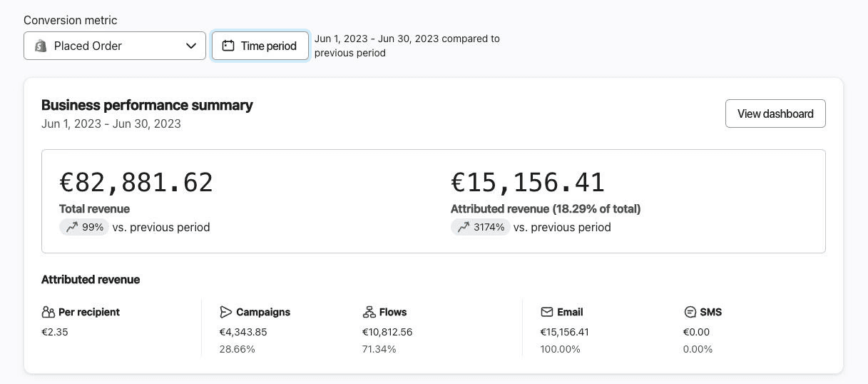868x384 pixels.
Task: Click the View dashboard button
Action: 775,113
